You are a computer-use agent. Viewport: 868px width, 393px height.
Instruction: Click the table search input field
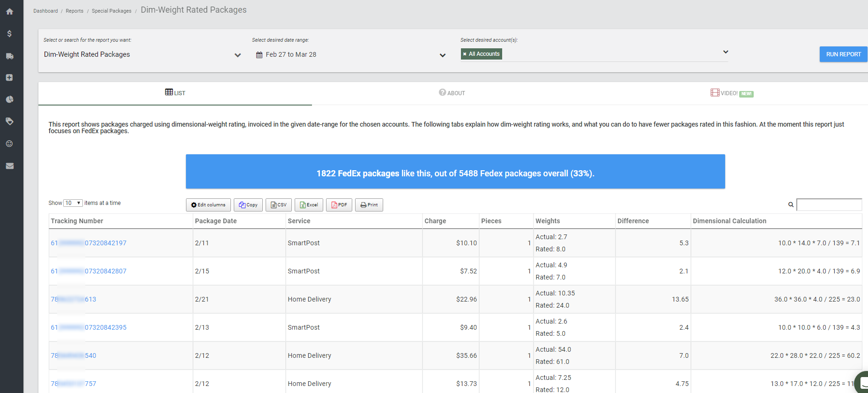click(x=829, y=204)
